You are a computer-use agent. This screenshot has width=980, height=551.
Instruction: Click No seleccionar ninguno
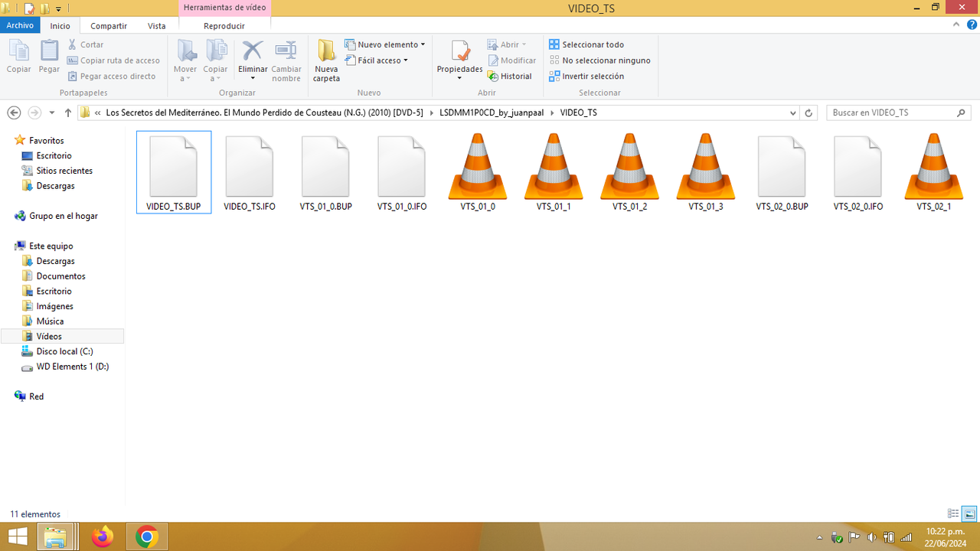pos(599,60)
